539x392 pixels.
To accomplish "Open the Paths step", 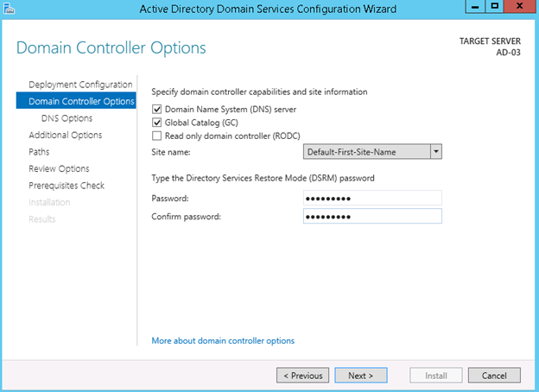I will pos(40,152).
